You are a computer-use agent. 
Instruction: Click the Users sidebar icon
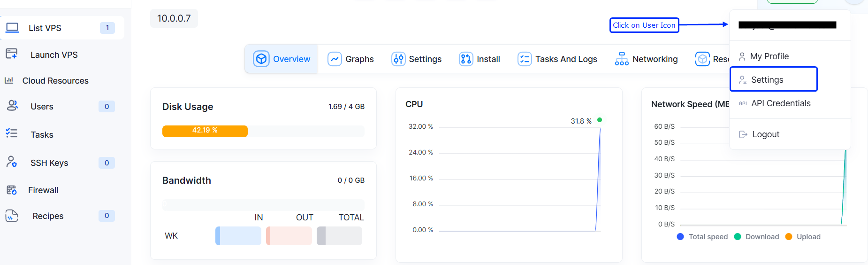click(12, 106)
